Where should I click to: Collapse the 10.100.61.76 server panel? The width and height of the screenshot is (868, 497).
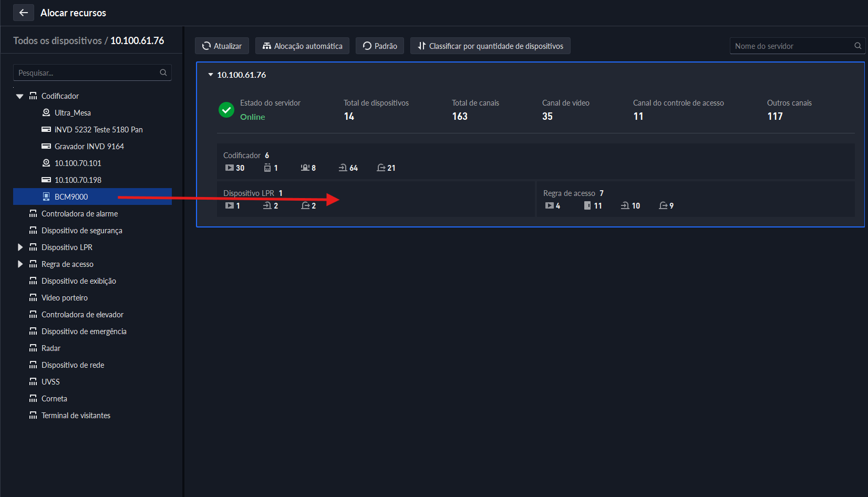(211, 75)
